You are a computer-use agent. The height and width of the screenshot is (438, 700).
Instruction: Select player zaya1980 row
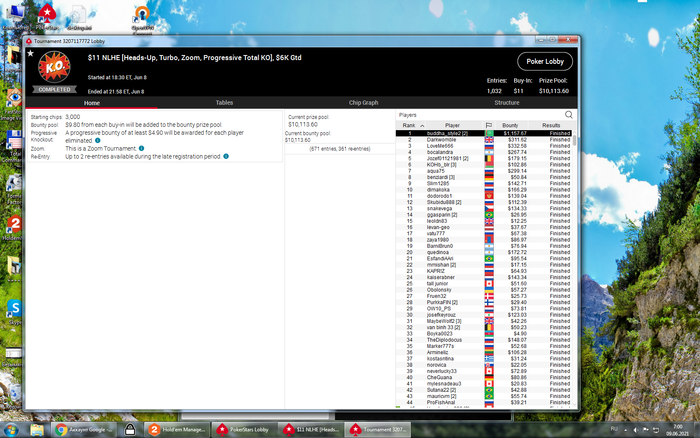483,240
